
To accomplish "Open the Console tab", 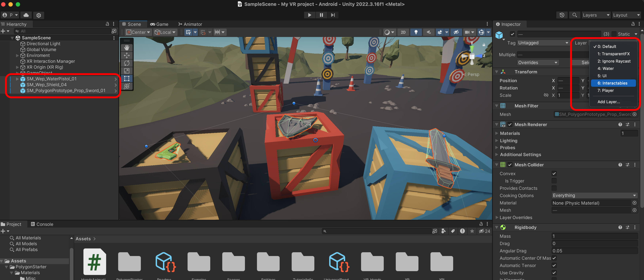I will 42,224.
